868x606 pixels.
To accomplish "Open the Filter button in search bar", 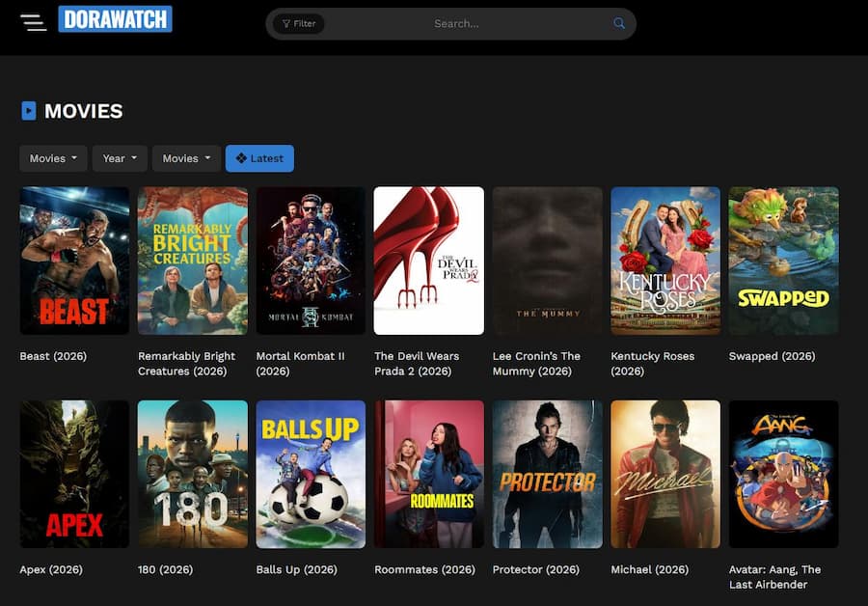I will click(x=298, y=23).
